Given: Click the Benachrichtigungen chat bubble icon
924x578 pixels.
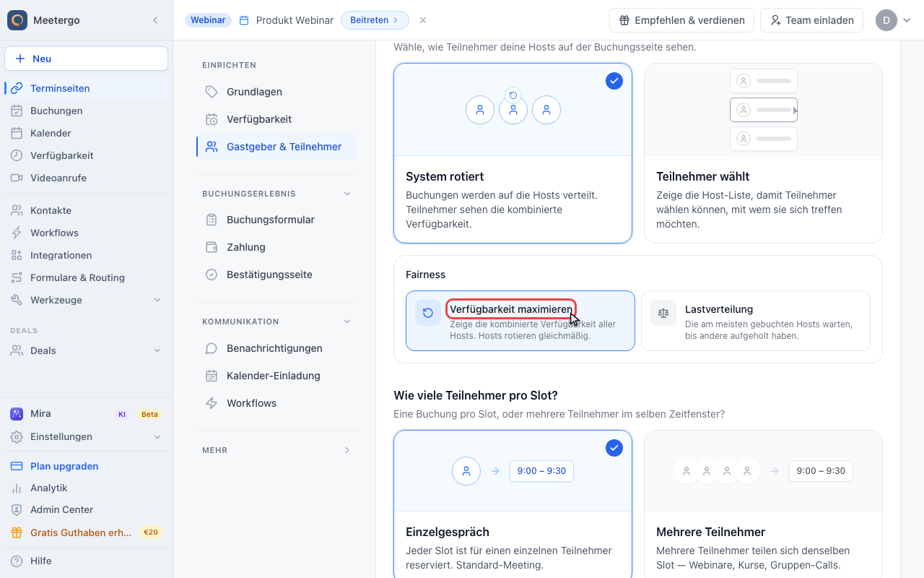Looking at the screenshot, I should (x=212, y=348).
